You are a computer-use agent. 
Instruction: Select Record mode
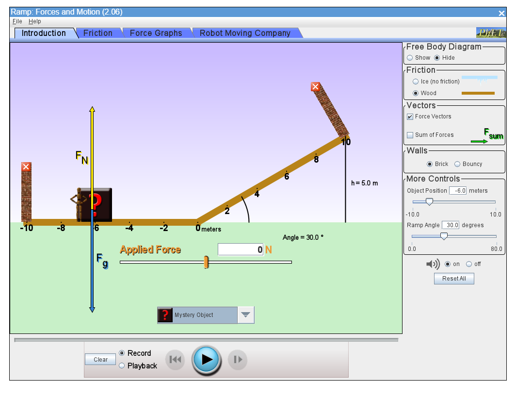(x=122, y=353)
